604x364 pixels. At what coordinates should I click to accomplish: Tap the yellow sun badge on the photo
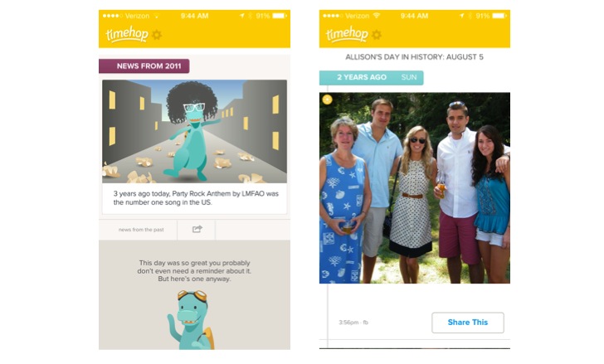(327, 99)
